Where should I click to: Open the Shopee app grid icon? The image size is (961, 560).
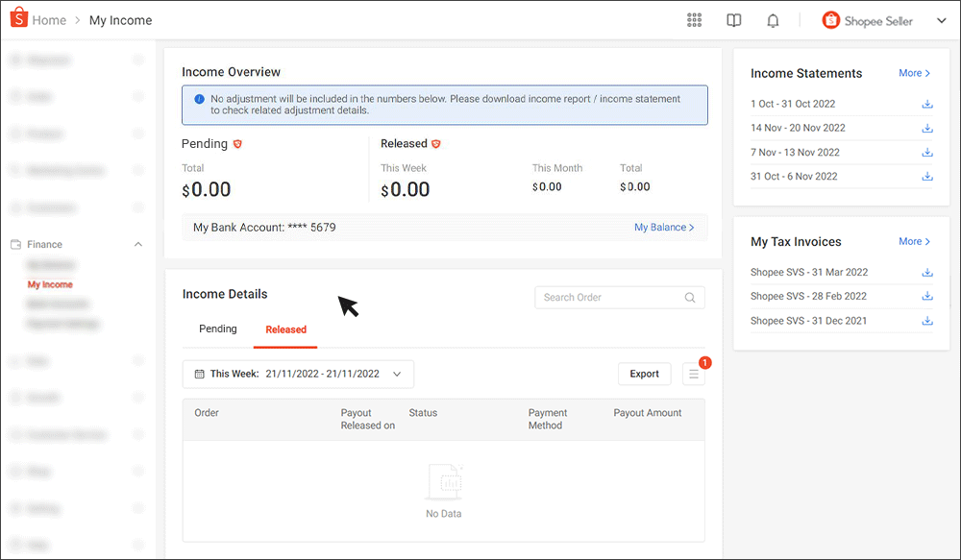694,19
